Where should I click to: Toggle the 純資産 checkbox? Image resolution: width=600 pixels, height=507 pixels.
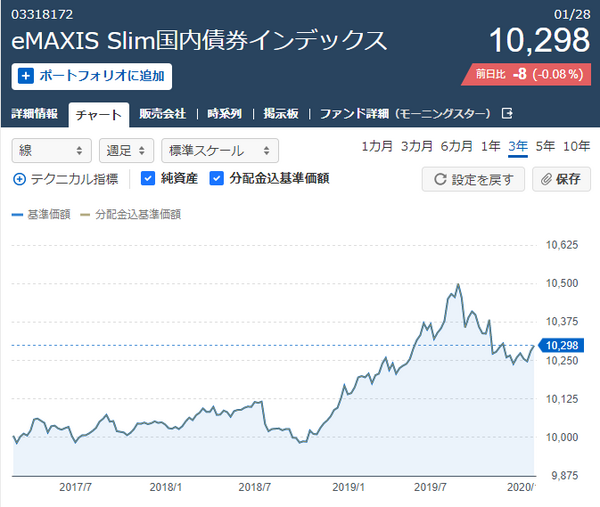(148, 178)
